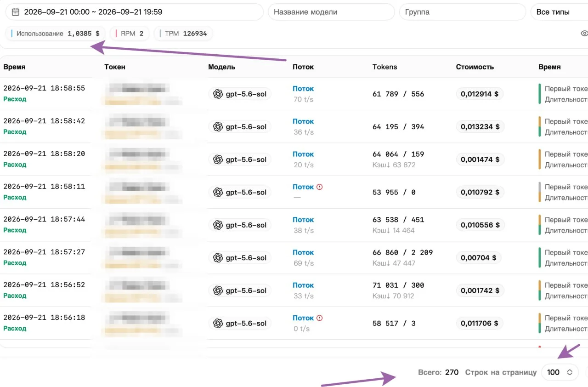Click the gpt-5.6-sol model badge at 18:57:27
Viewport: 588px width, 387px height.
240,258
